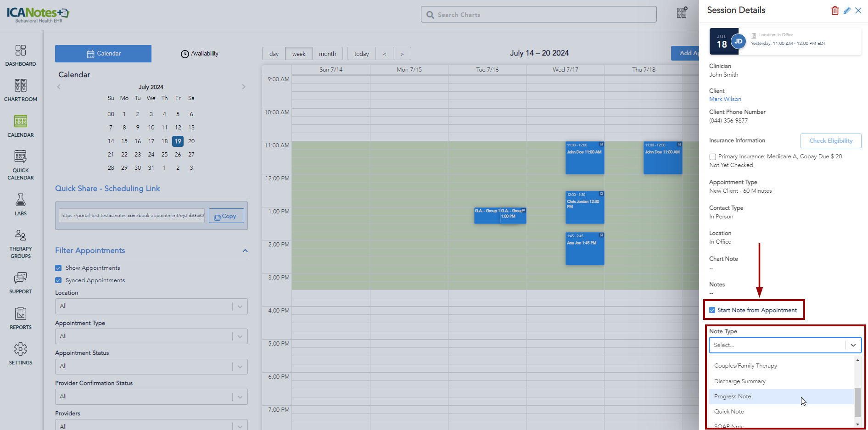Screen dimensions: 868x430
Task: Open the Reports icon
Action: [x=20, y=318]
